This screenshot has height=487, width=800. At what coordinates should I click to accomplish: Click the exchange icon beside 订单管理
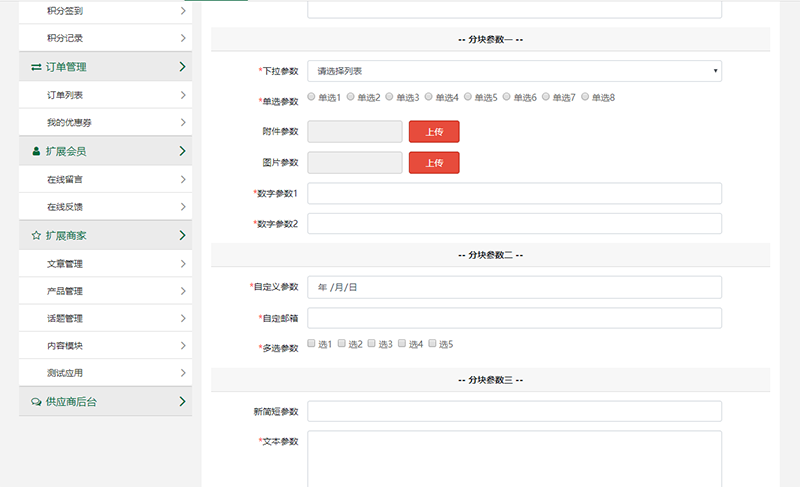coord(36,67)
